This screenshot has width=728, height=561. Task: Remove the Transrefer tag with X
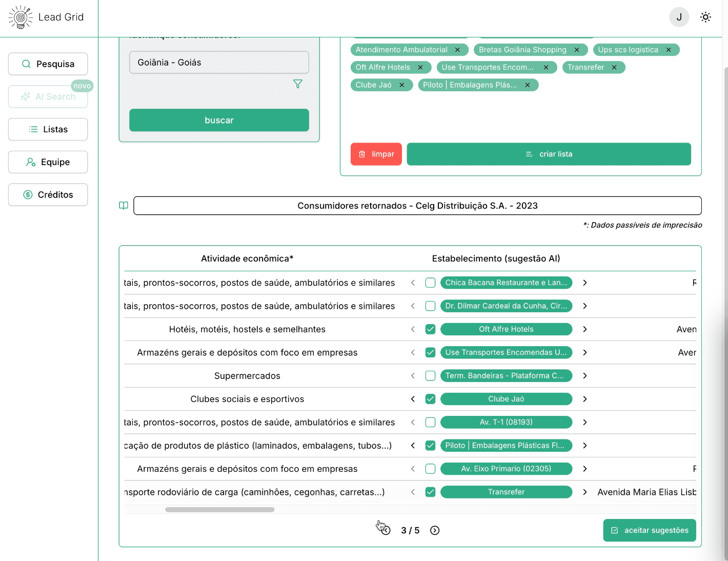point(614,68)
